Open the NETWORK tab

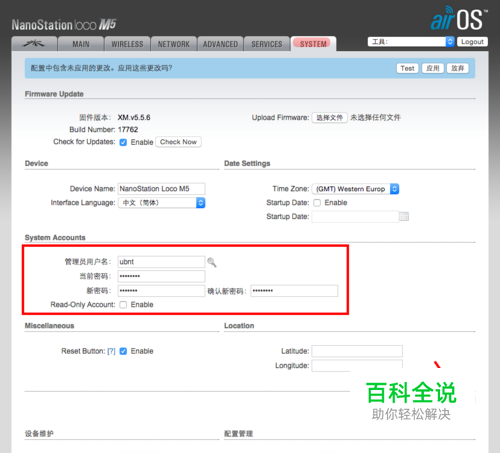pos(174,44)
